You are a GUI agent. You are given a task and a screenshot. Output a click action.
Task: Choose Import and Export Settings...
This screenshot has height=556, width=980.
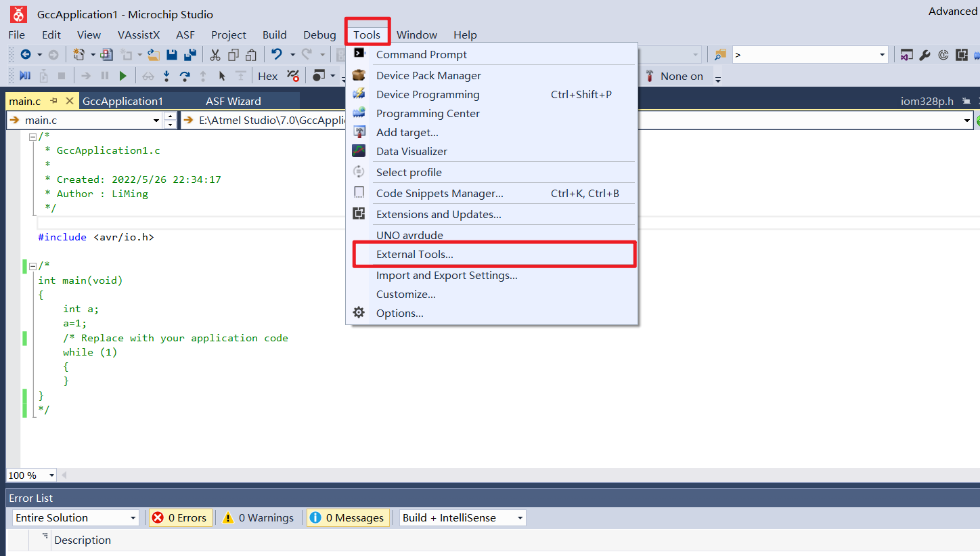(492, 275)
